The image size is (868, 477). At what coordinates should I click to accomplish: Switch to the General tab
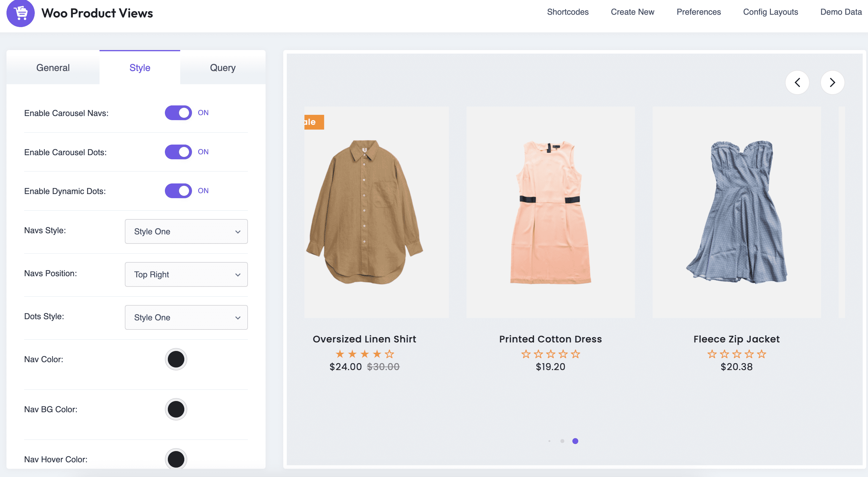[53, 68]
